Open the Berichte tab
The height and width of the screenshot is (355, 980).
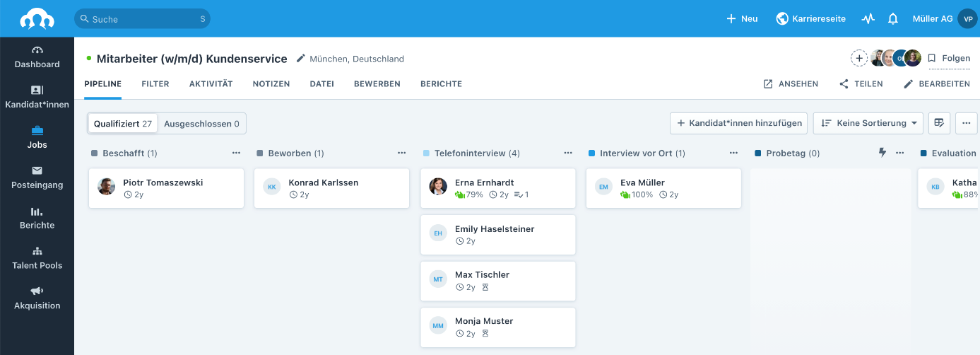click(441, 84)
